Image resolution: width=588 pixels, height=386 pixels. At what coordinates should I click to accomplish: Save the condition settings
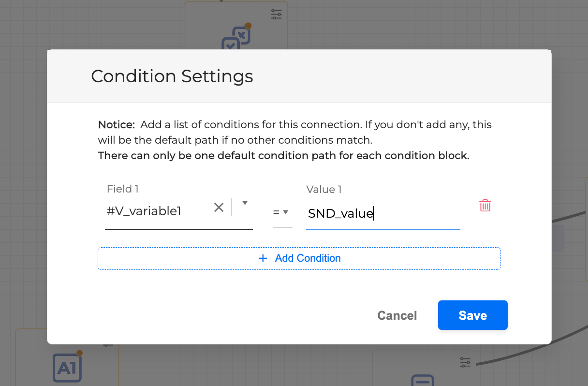[x=472, y=315]
